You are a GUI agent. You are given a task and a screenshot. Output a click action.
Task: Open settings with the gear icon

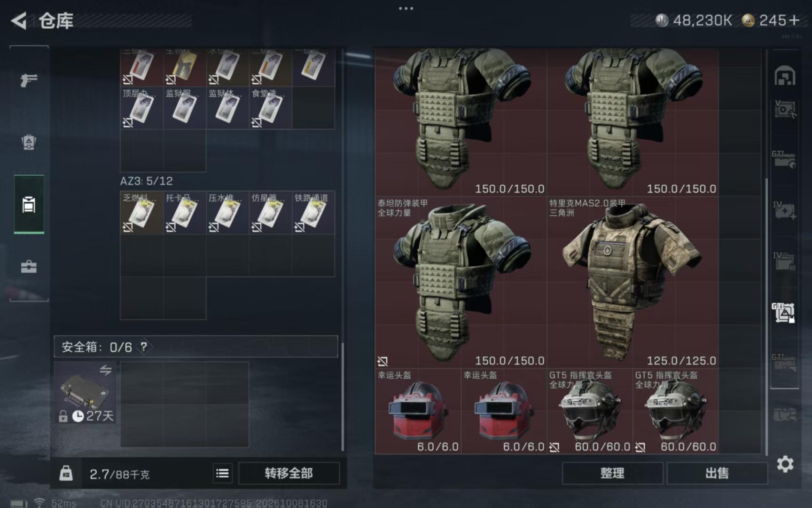pyautogui.click(x=785, y=464)
